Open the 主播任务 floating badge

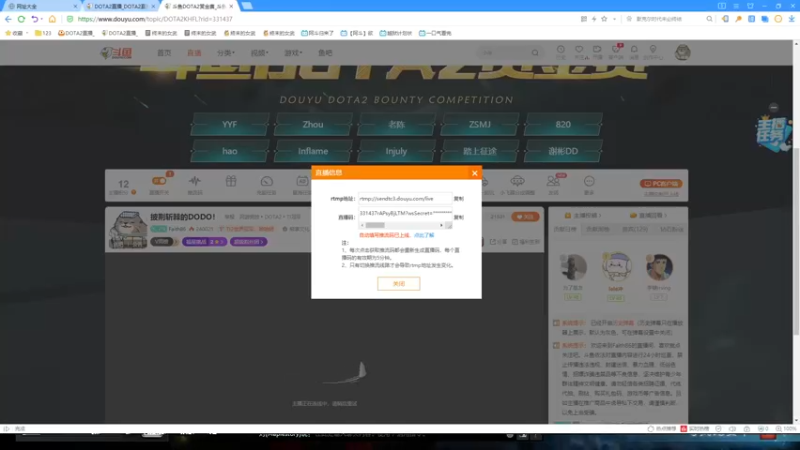point(773,134)
